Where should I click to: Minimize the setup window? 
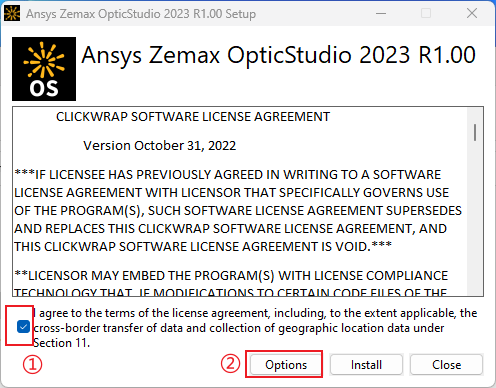[x=381, y=14]
